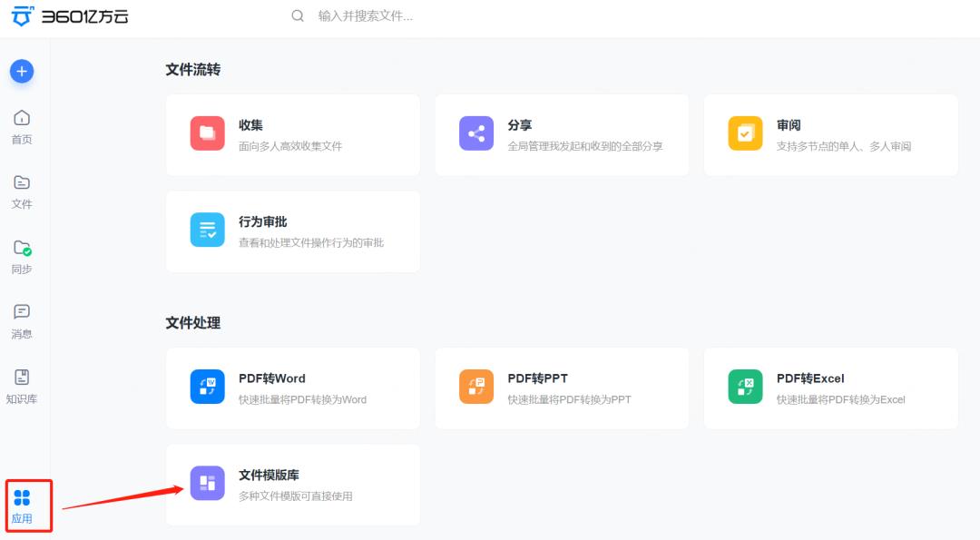Open the 收集 file collection tool
The width and height of the screenshot is (980, 540).
tap(207, 133)
